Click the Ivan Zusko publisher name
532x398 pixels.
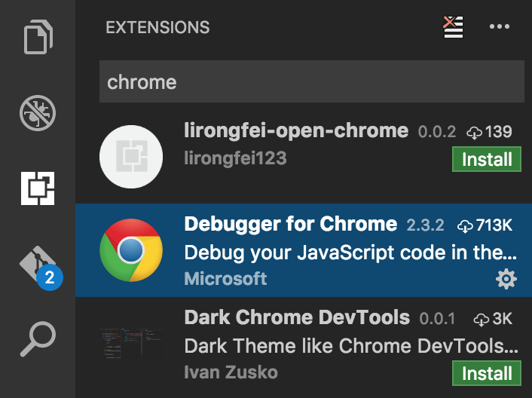[231, 372]
